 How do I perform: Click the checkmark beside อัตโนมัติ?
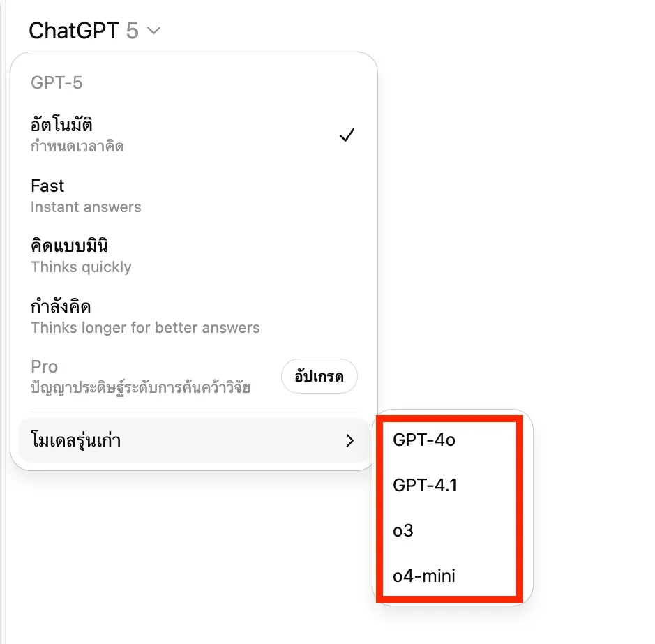[x=347, y=135]
